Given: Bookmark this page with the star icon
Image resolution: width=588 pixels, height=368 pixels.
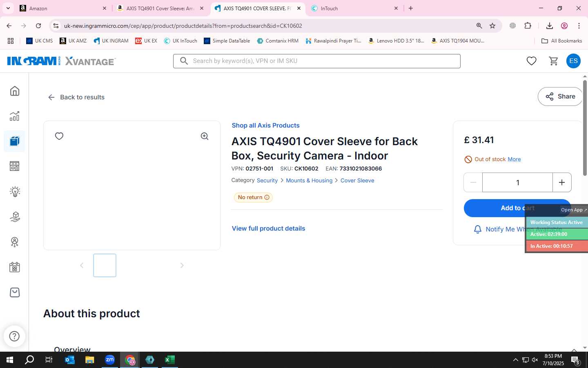Looking at the screenshot, I should (492, 26).
